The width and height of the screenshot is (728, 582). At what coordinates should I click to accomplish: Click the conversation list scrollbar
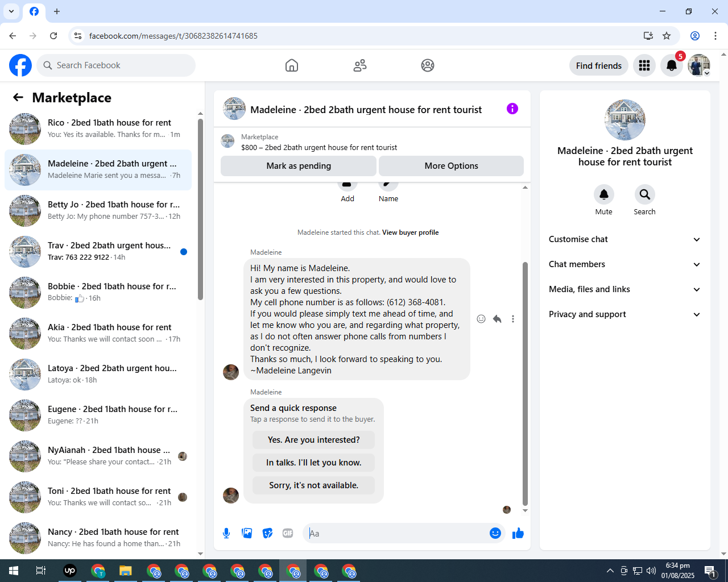(200, 209)
